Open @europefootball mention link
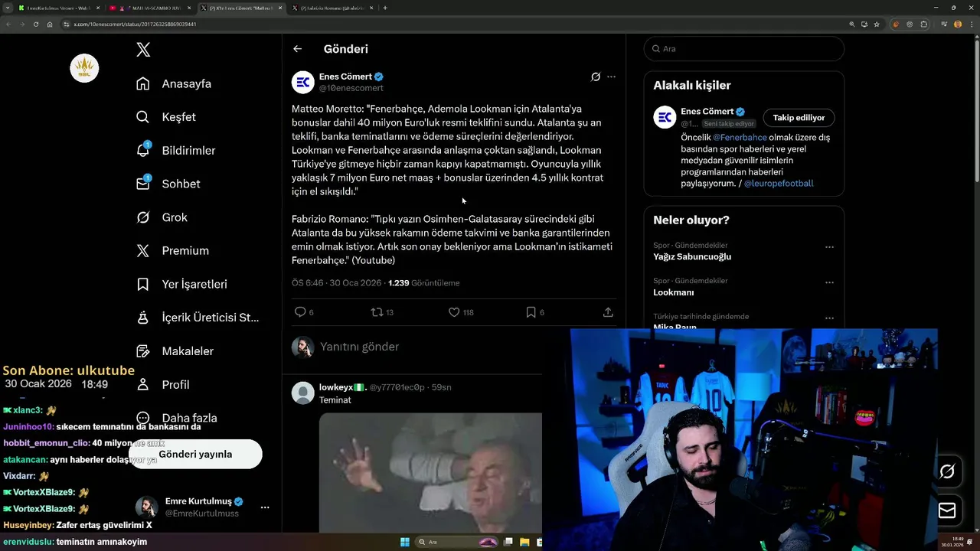Viewport: 980px width, 551px height. pos(779,184)
